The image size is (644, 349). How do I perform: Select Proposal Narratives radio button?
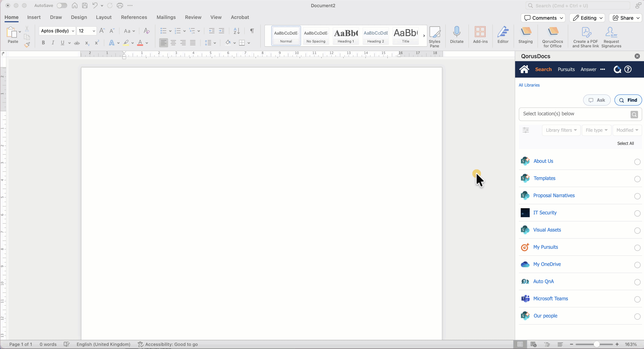pos(637,196)
